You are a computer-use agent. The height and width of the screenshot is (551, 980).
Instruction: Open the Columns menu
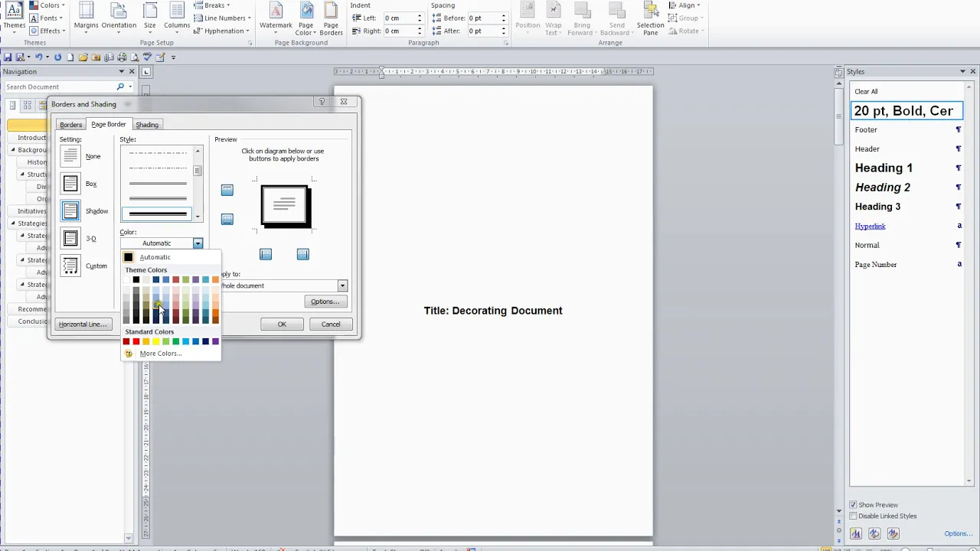pos(176,18)
